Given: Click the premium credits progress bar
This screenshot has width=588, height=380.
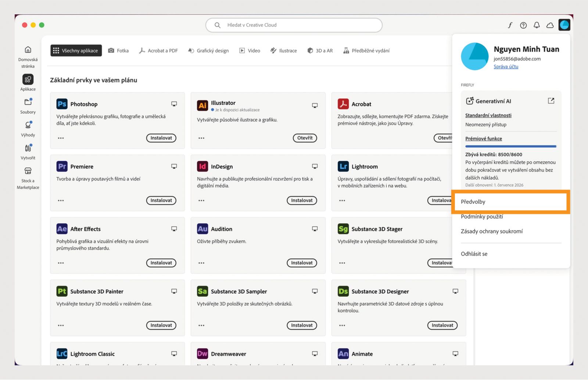Looking at the screenshot, I should coord(511,146).
